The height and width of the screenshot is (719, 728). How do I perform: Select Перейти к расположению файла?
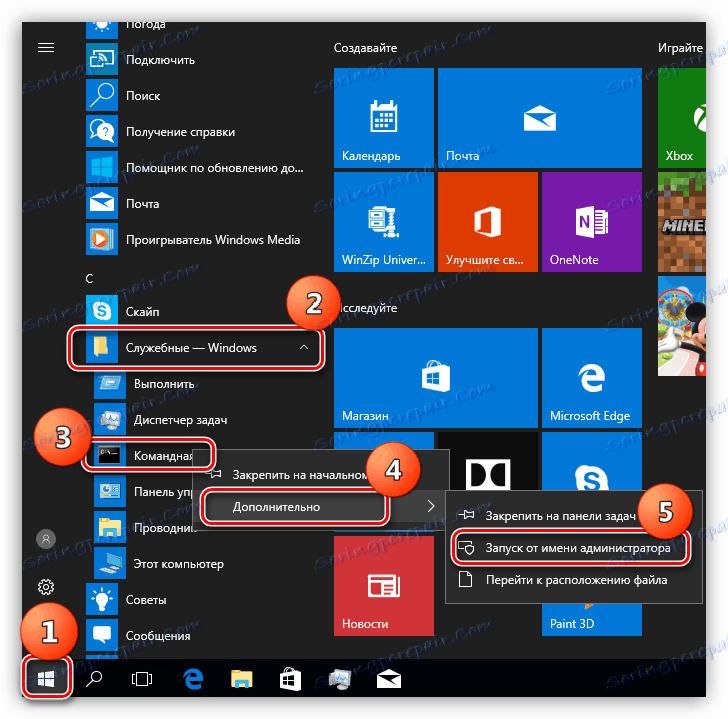574,580
